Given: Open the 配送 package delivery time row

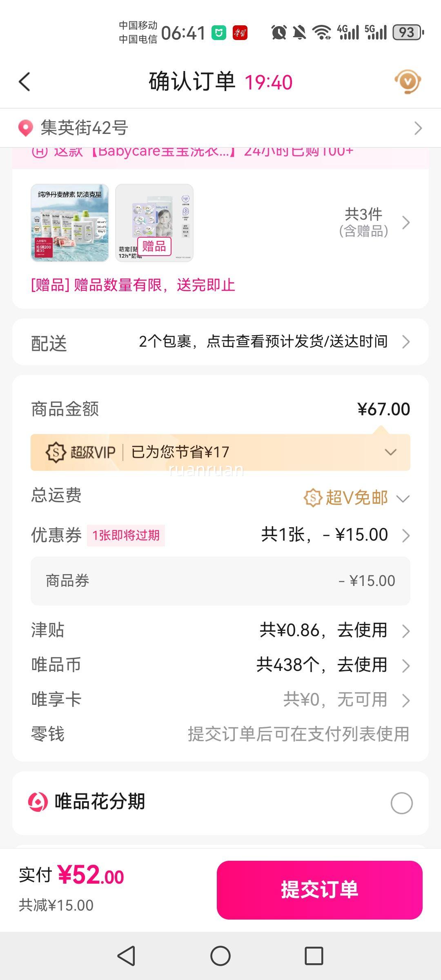Looking at the screenshot, I should coord(220,342).
